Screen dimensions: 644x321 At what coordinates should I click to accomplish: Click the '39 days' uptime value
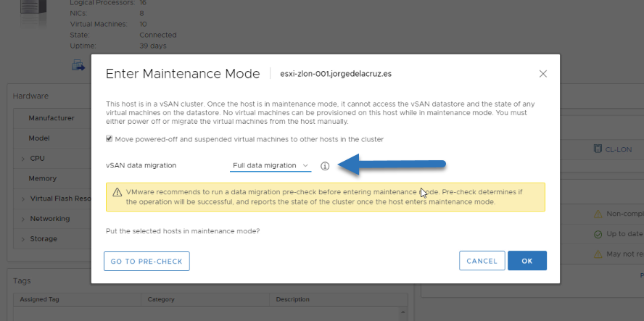point(153,46)
